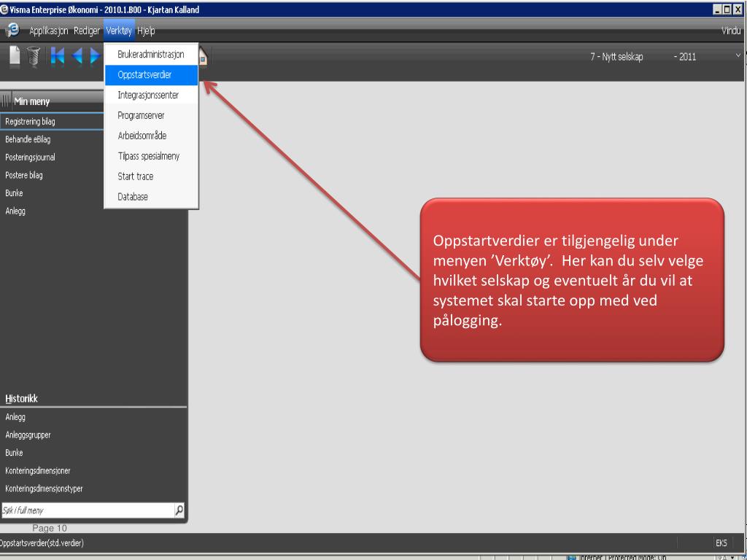747x560 pixels.
Task: Open the Applikasjon menu
Action: tap(49, 31)
